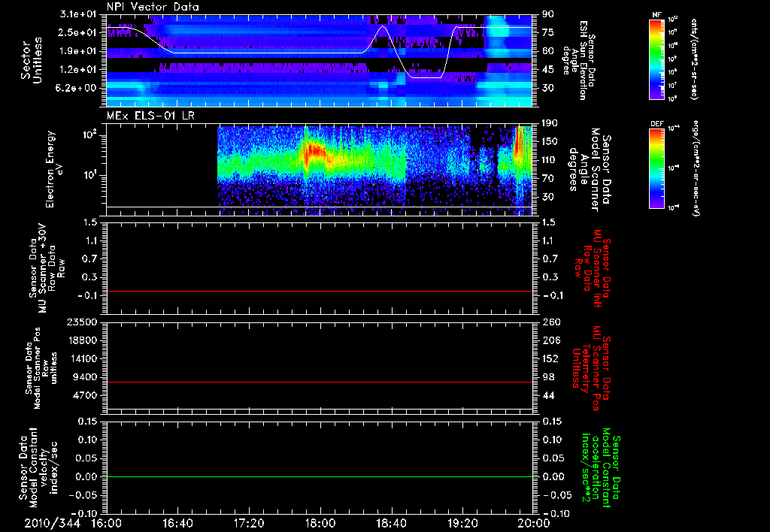The height and width of the screenshot is (532, 770).
Task: Click the '16:40' time tick label
Action: [x=177, y=523]
